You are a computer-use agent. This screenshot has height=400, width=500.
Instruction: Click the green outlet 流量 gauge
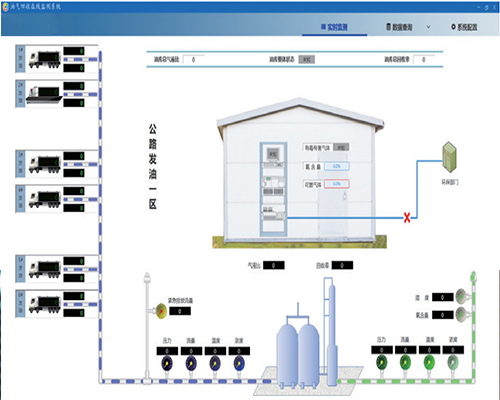coord(405,362)
